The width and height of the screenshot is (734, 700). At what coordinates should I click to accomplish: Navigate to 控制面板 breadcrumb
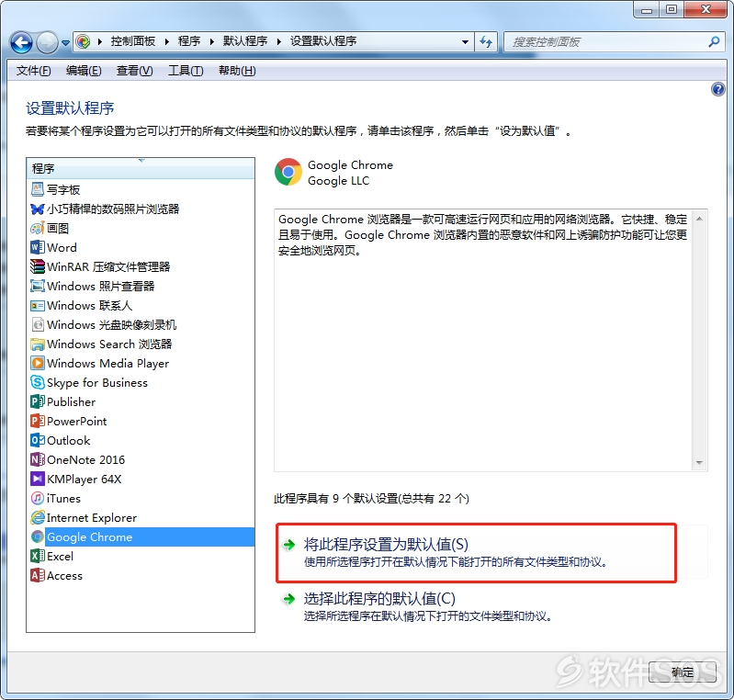coord(133,41)
